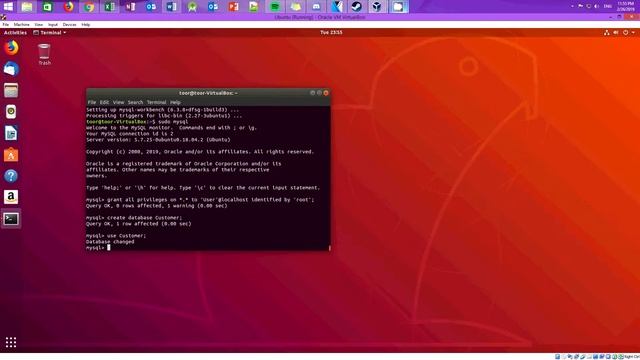Open the VirtualBox Help menu
Image resolution: width=640 pixels, height=360 pixels.
[x=85, y=25]
